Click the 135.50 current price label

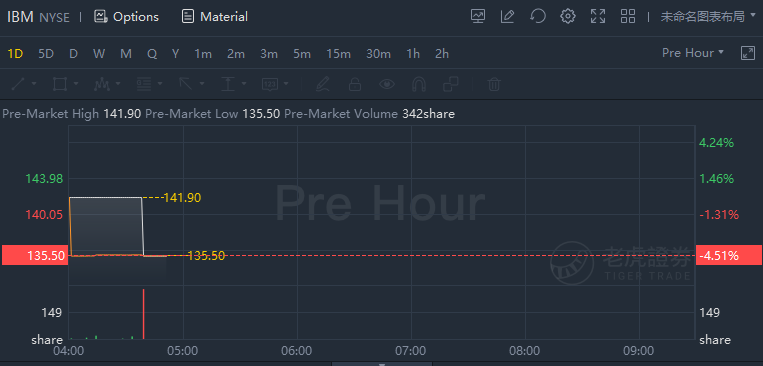(33, 256)
